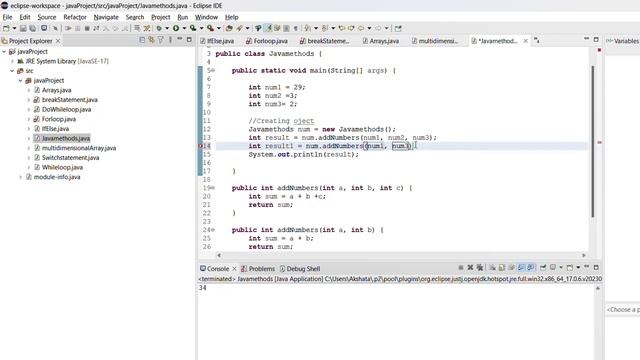The height and width of the screenshot is (360, 640).
Task: Switch to Arrays.java editor tab
Action: coord(380,41)
